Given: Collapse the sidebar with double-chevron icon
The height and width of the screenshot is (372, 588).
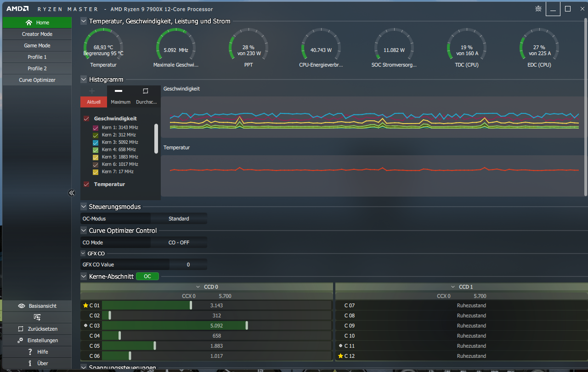Looking at the screenshot, I should pyautogui.click(x=72, y=193).
